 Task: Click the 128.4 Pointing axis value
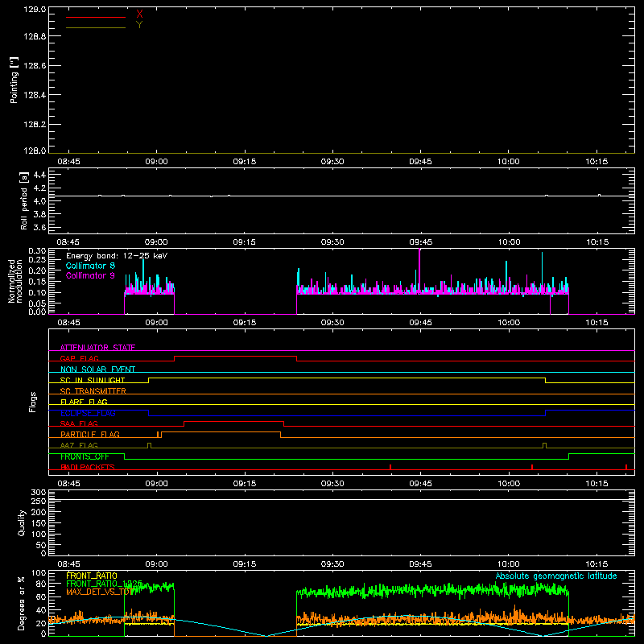[35, 95]
